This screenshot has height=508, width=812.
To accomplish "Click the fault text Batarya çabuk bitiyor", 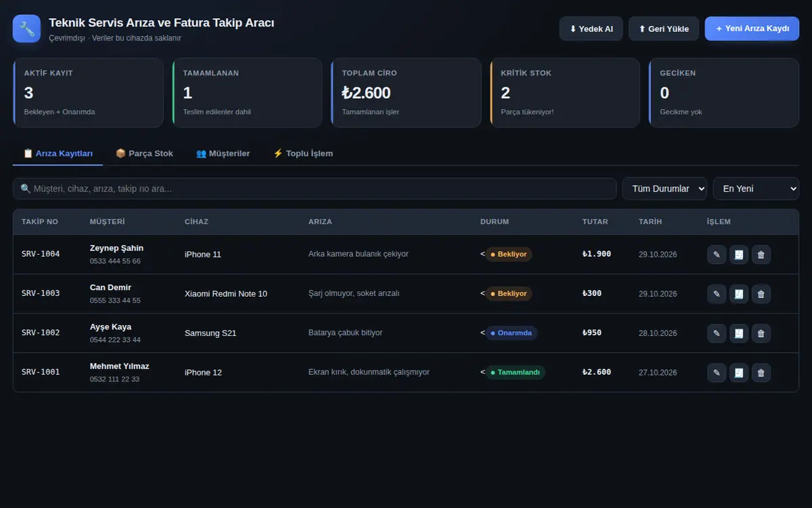I will 345,333.
